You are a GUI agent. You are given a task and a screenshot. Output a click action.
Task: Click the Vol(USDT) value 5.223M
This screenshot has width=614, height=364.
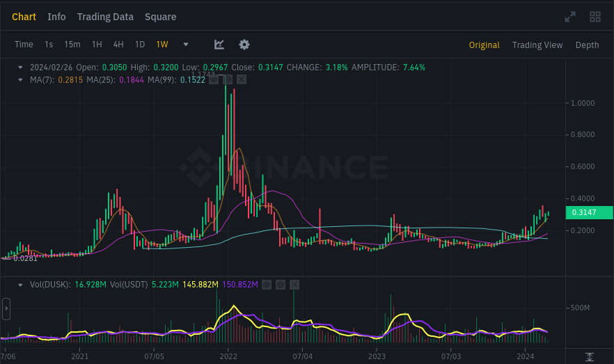165,285
